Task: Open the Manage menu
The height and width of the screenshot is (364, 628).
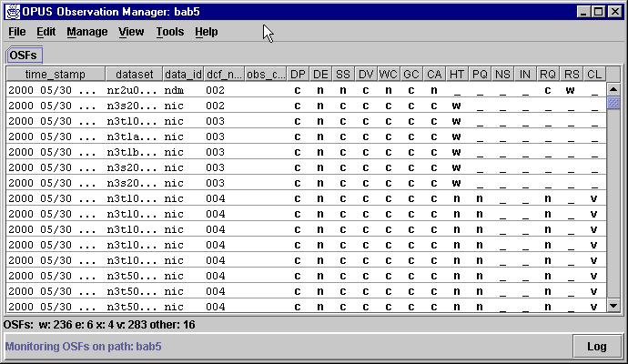Action: coord(86,32)
